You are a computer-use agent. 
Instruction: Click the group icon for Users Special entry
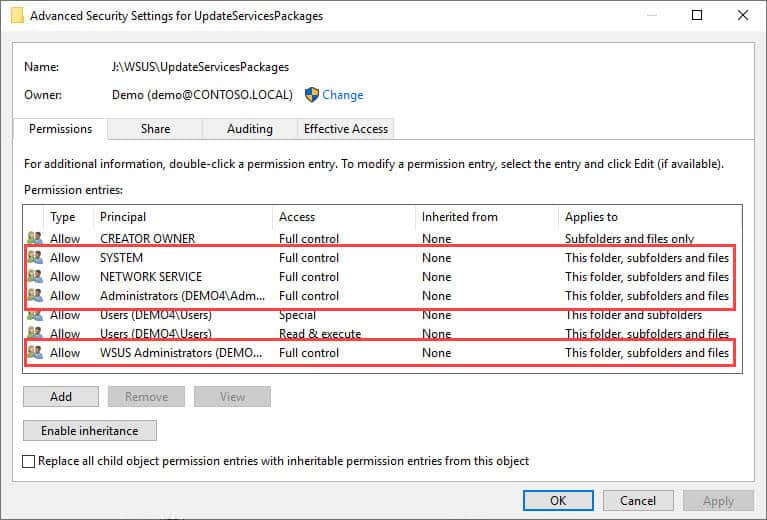[35, 315]
